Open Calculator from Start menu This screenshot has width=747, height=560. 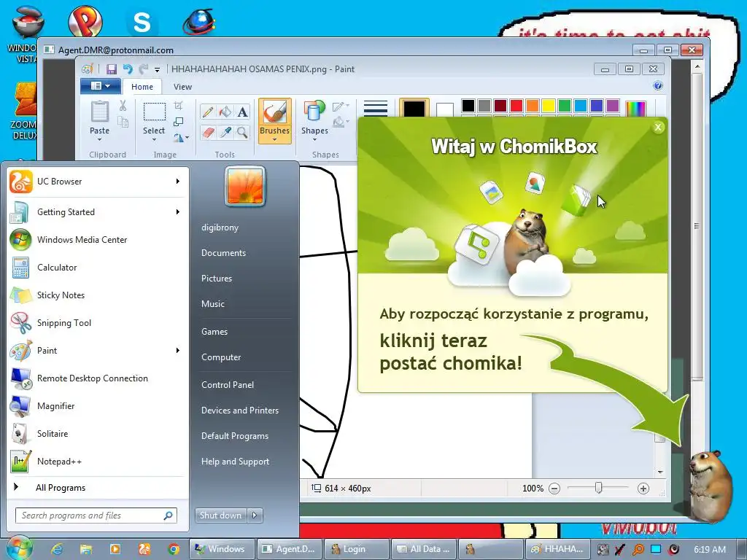98,268
